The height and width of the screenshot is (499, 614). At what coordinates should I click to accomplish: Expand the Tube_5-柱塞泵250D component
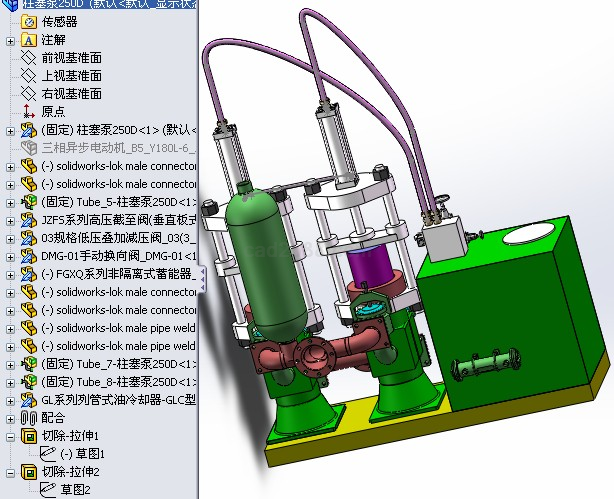(10, 202)
